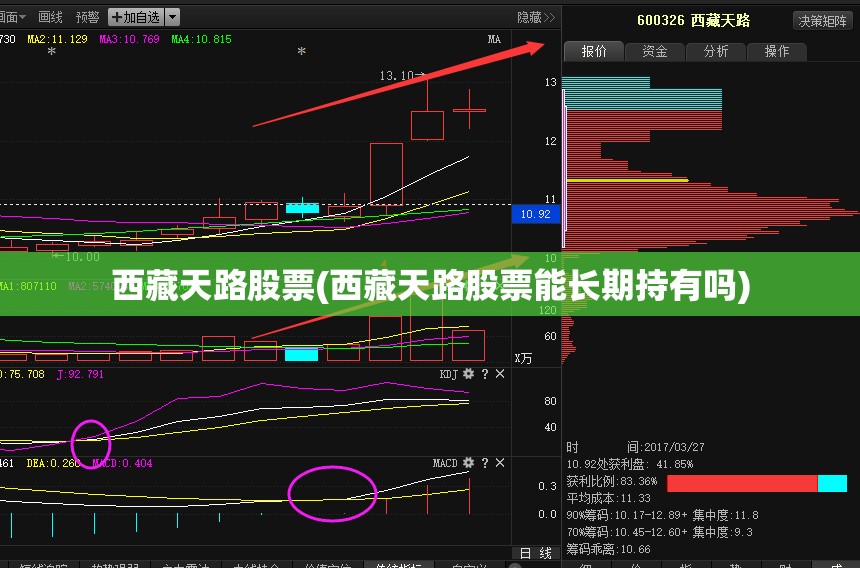This screenshot has height=568, width=860.
Task: Click the cyan bearish candlestick in price chart
Action: (302, 208)
